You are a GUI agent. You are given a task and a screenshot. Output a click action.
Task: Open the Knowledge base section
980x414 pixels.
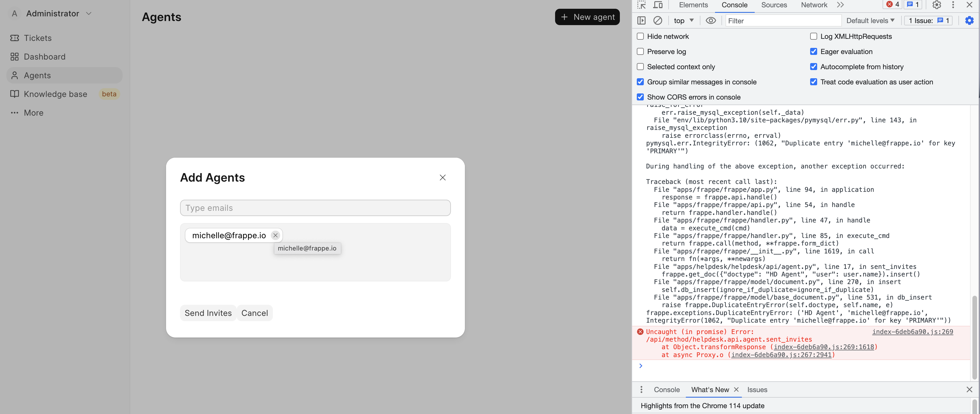tap(55, 94)
